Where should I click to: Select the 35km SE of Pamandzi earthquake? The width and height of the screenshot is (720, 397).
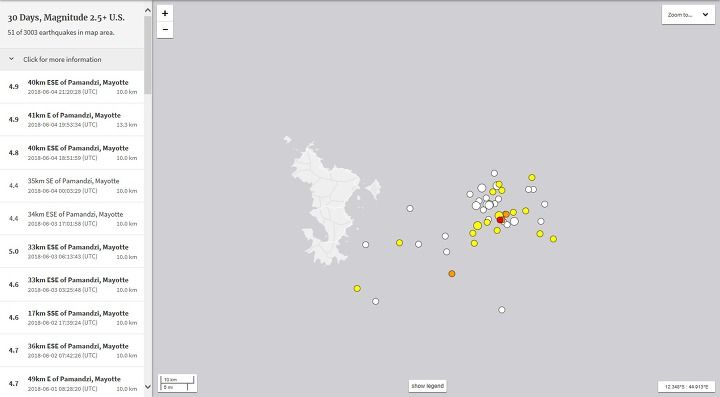click(72, 186)
